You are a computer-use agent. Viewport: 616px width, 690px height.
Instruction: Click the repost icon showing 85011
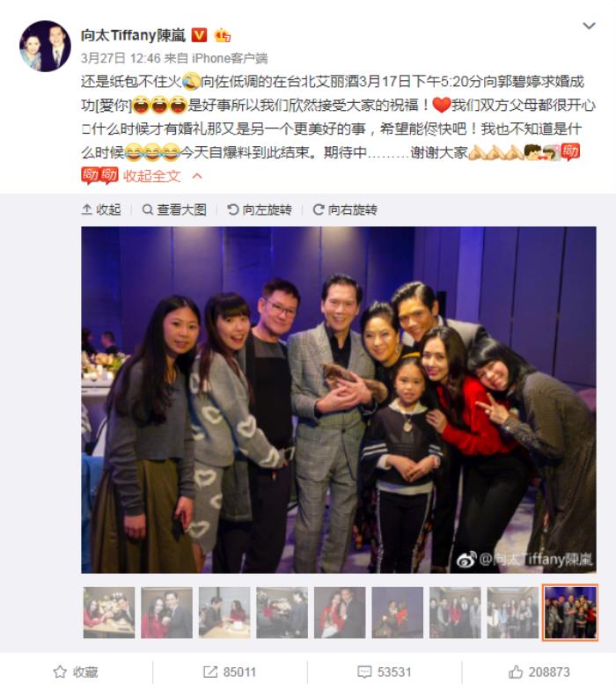[x=209, y=672]
